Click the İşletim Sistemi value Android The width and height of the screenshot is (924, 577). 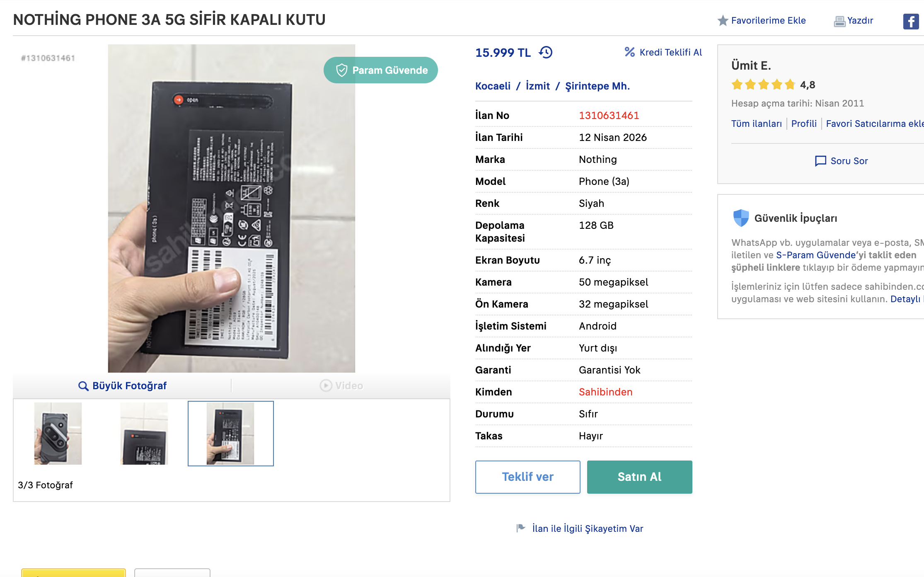point(597,326)
